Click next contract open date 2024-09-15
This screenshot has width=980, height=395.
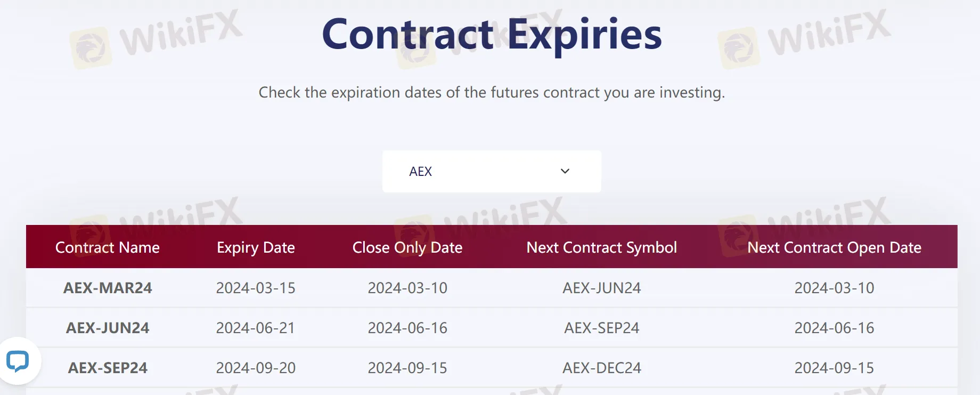(x=835, y=368)
